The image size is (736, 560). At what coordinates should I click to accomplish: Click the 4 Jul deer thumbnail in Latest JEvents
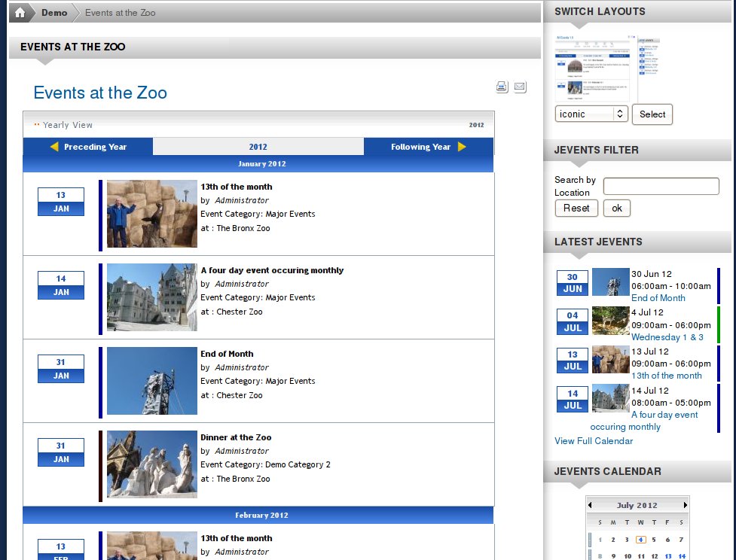click(x=611, y=321)
